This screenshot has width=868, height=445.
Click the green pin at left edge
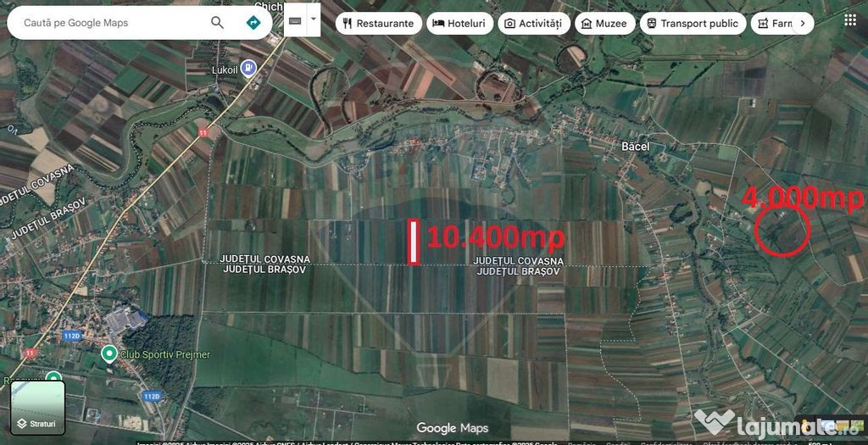click(53, 379)
